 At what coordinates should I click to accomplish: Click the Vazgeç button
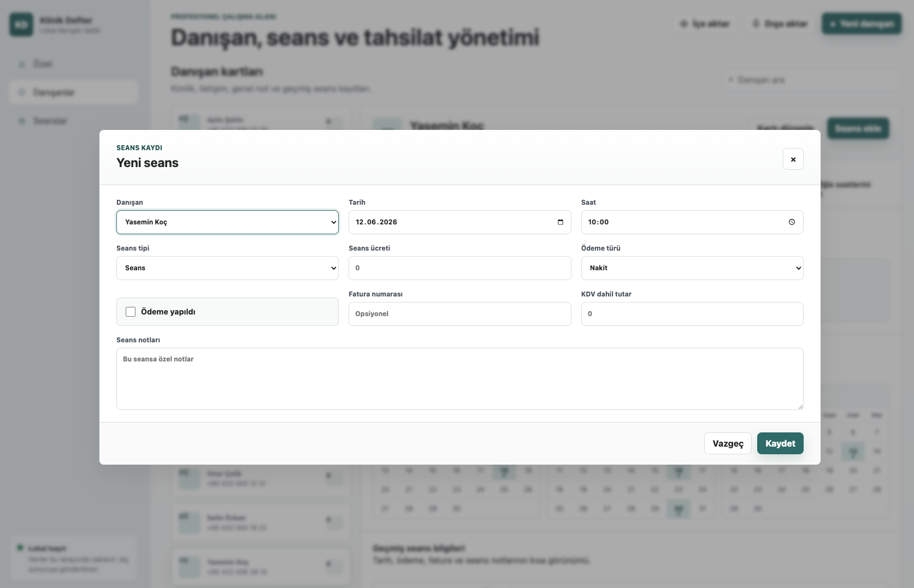tap(728, 443)
